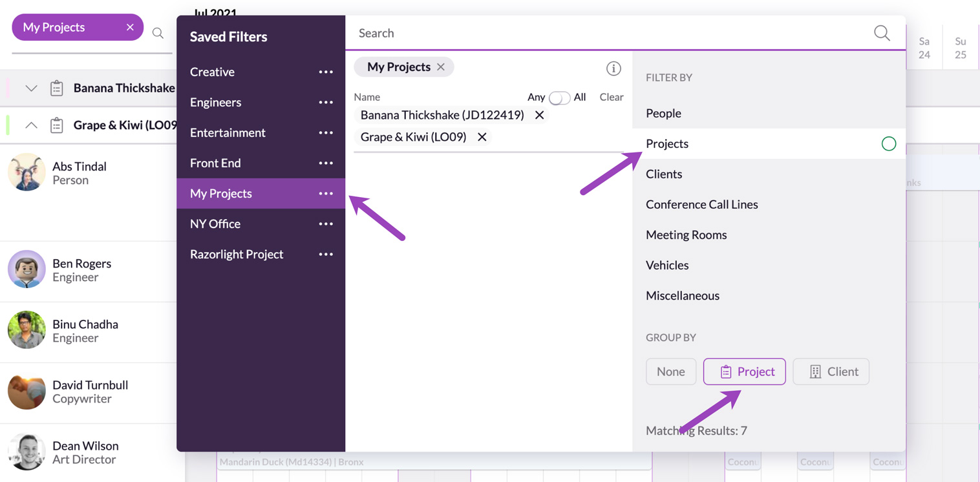Viewport: 980px width, 482px height.
Task: Select the Entertainment saved filter
Action: 228,132
